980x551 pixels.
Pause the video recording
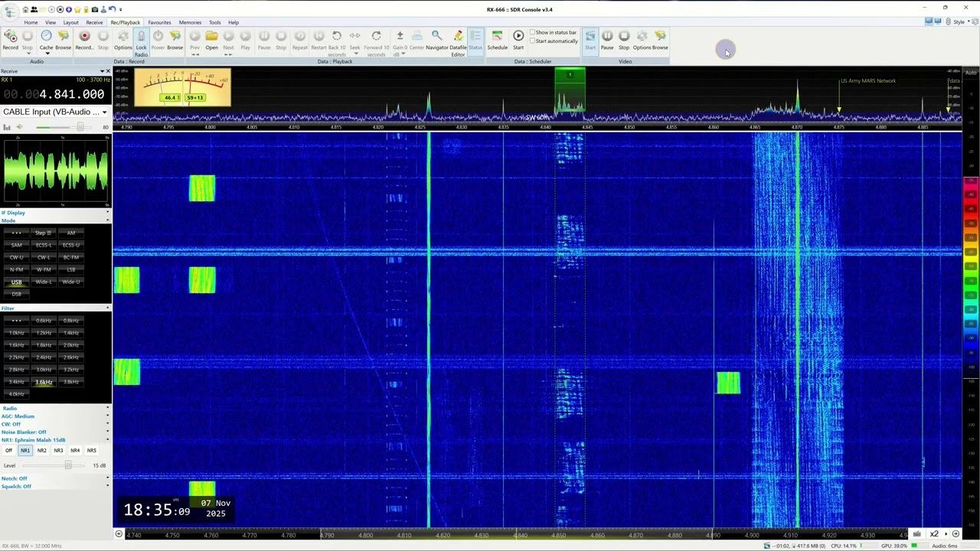point(607,40)
